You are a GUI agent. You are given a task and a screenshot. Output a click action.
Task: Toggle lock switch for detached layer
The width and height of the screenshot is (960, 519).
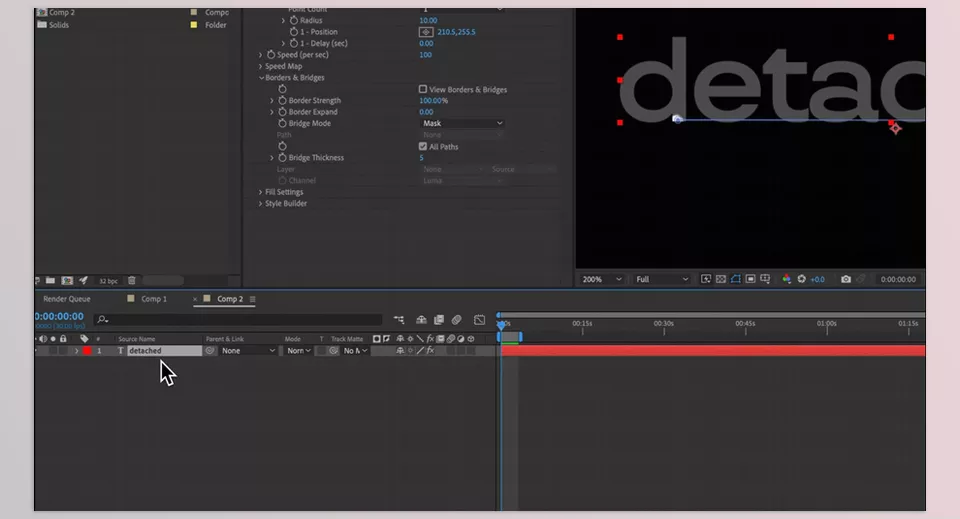[63, 351]
